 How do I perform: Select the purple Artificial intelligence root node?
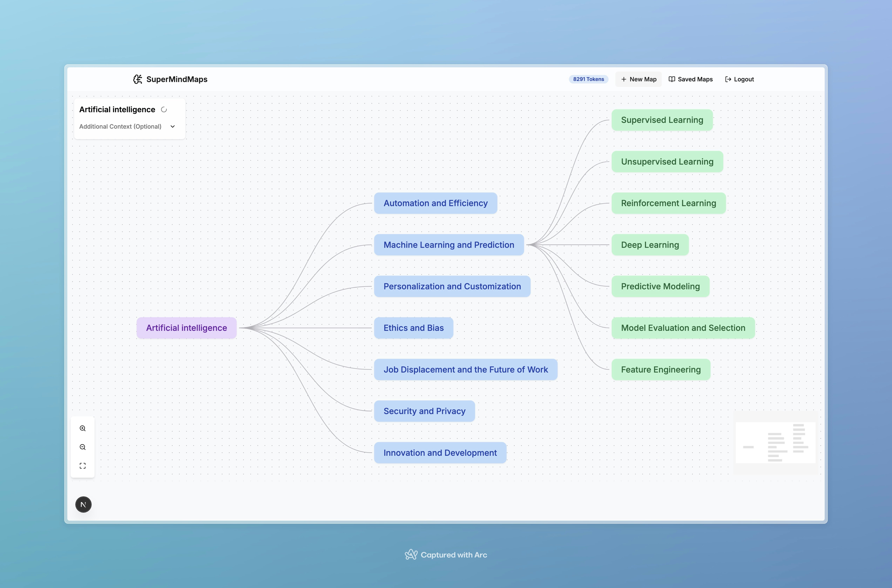(x=186, y=328)
